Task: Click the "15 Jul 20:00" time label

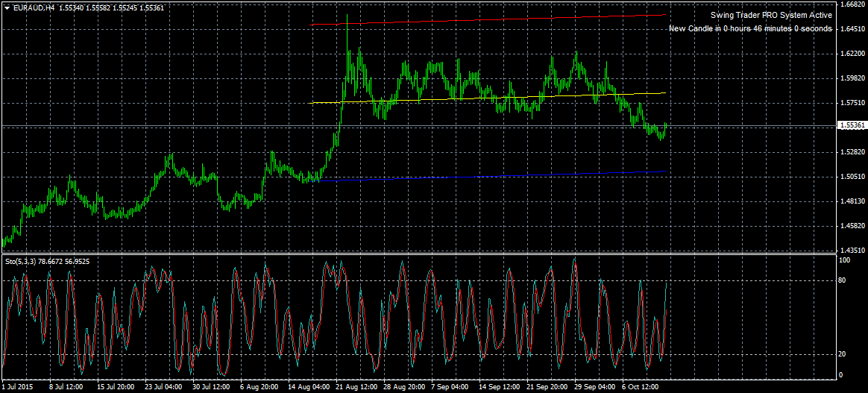Action: click(115, 387)
